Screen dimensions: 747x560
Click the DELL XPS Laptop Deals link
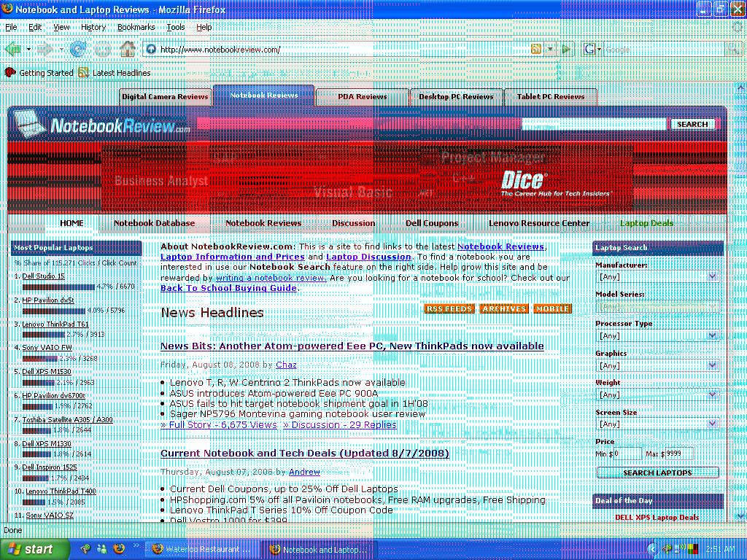pos(657,517)
